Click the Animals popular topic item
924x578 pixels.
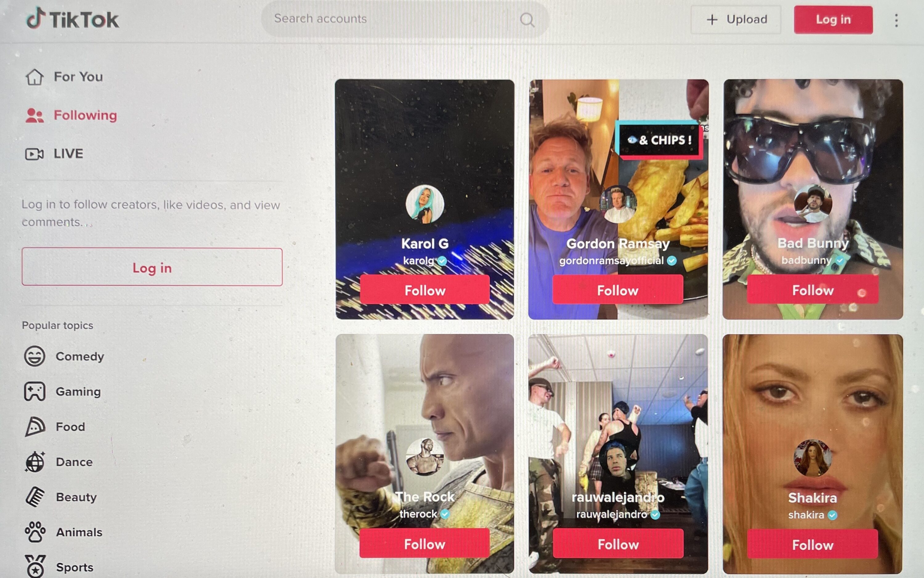[x=79, y=532]
